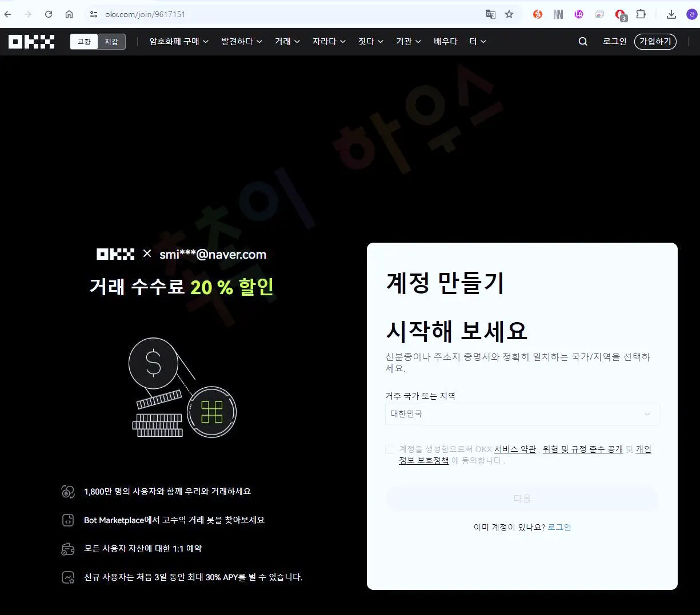The image size is (700, 615).
Task: Click the translate page icon
Action: [x=491, y=14]
